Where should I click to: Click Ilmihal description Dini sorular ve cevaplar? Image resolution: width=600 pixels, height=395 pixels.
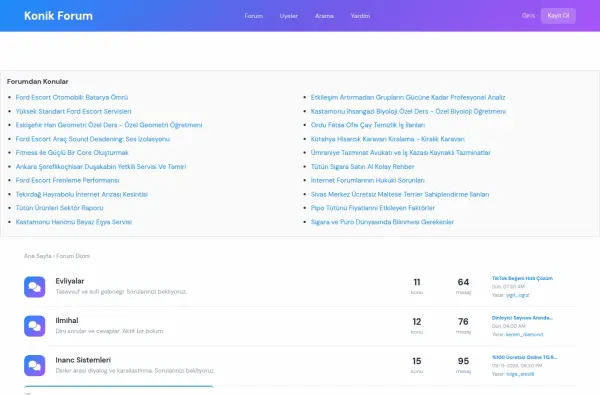110,331
